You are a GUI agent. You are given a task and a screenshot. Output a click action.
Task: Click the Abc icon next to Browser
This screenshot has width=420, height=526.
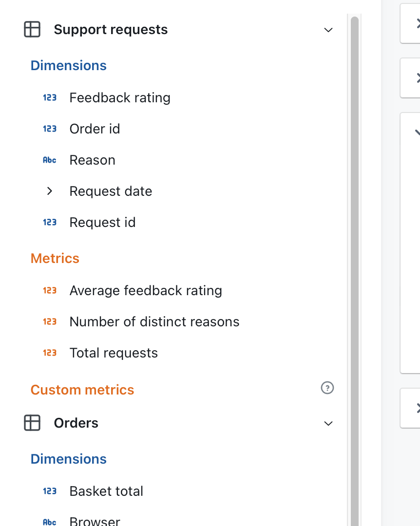pyautogui.click(x=49, y=521)
